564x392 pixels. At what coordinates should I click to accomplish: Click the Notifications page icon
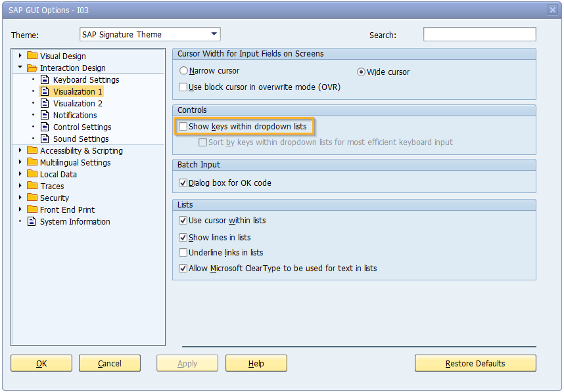tap(45, 115)
